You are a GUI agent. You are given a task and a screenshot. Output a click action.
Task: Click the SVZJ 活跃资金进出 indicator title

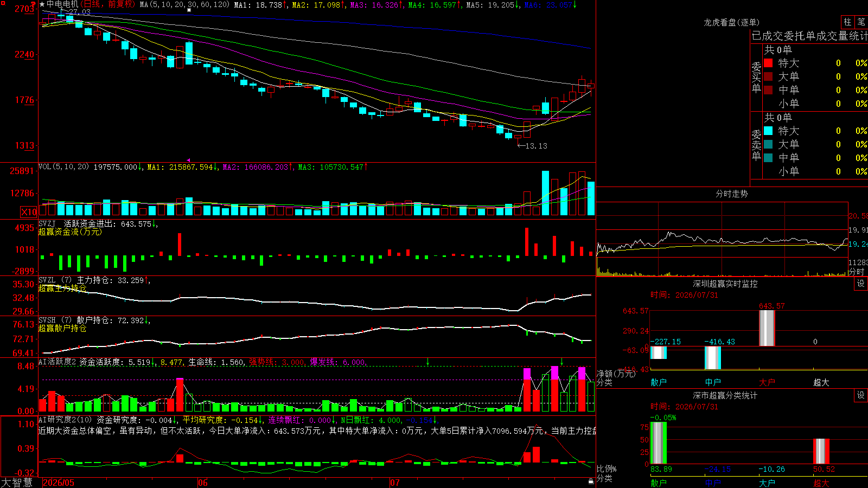coord(77,224)
